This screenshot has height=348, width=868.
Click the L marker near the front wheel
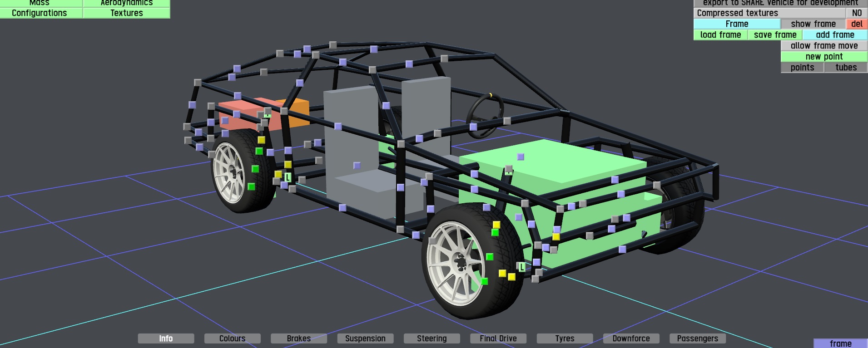(522, 267)
